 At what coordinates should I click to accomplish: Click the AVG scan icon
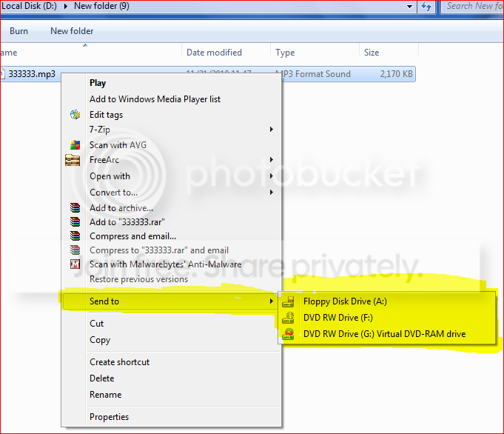(x=75, y=145)
